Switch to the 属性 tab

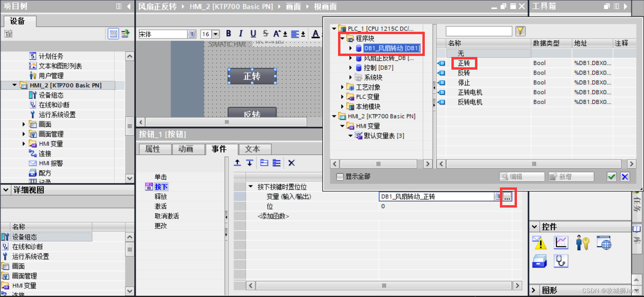point(155,149)
